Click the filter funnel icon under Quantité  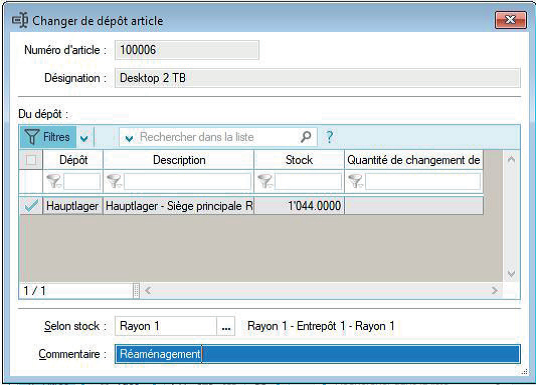pos(356,181)
